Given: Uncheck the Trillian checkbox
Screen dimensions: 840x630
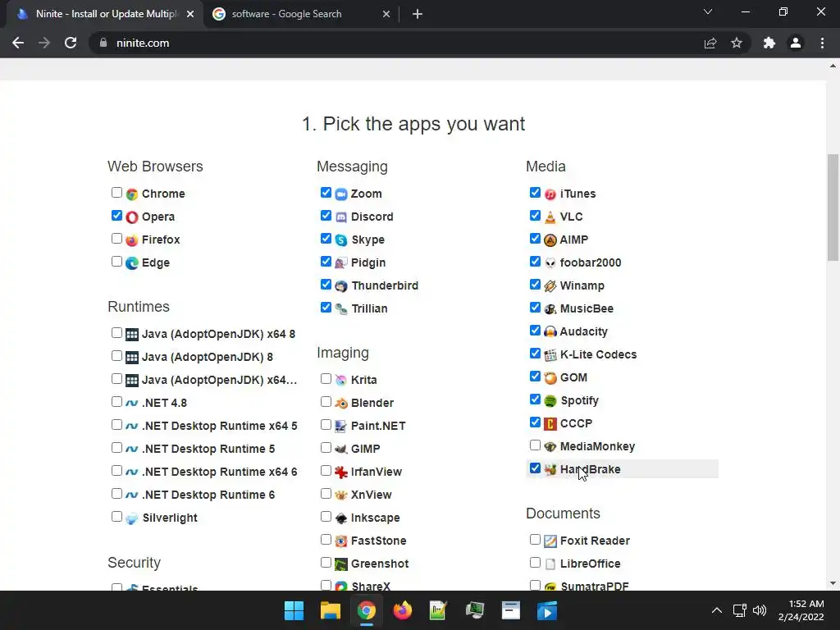Looking at the screenshot, I should [x=326, y=308].
